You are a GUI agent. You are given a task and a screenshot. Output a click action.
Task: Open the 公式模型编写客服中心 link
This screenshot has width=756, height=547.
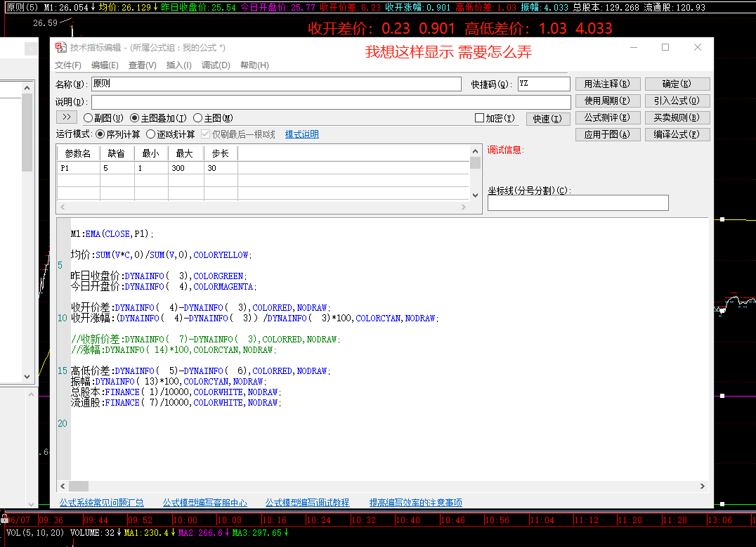tap(205, 503)
